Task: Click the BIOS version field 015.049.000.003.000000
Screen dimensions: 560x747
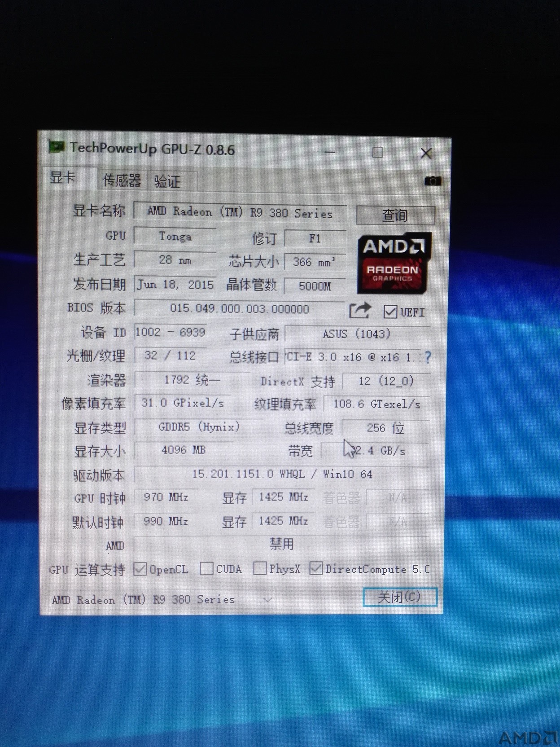Action: [x=240, y=309]
